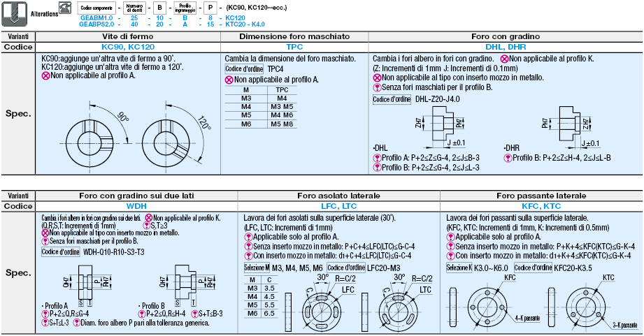Click 'Codice d'ordine' label before LFC20-M3
644x336 pixels.
pyautogui.click(x=346, y=268)
